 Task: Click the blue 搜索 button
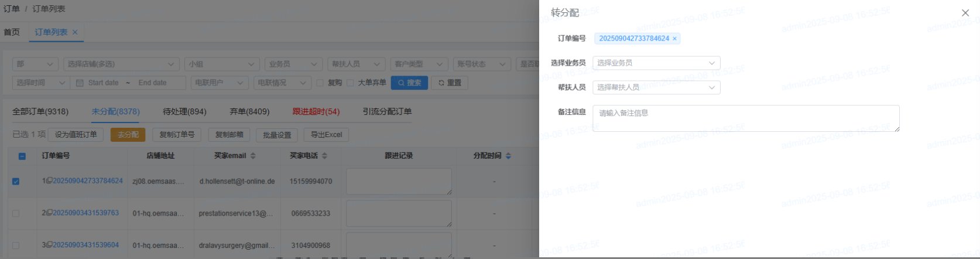click(x=409, y=83)
